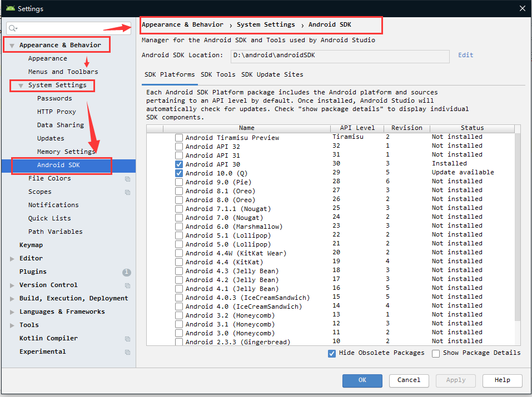Expand Build, Execution, Deployment node arrow
This screenshot has width=532, height=397.
click(12, 299)
